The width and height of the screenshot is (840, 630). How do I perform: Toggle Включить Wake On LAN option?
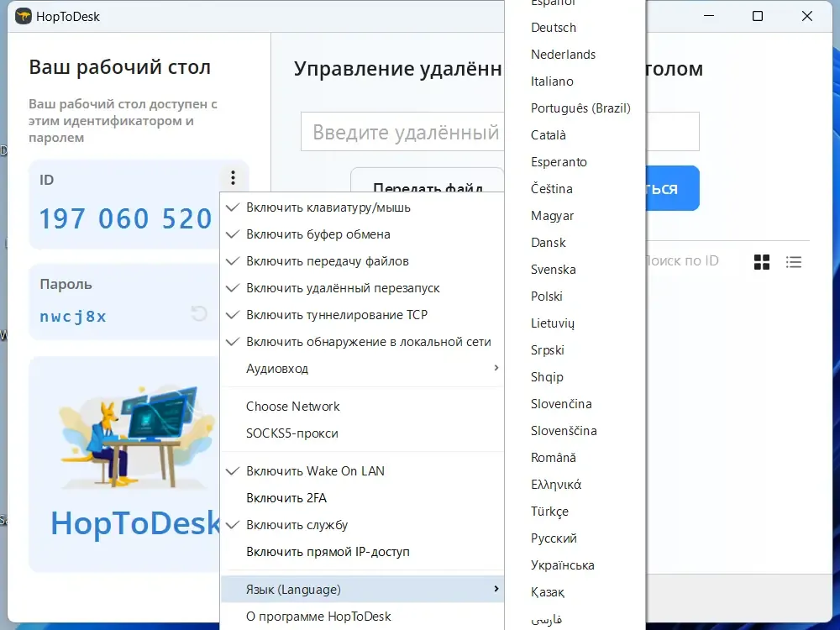(x=362, y=471)
